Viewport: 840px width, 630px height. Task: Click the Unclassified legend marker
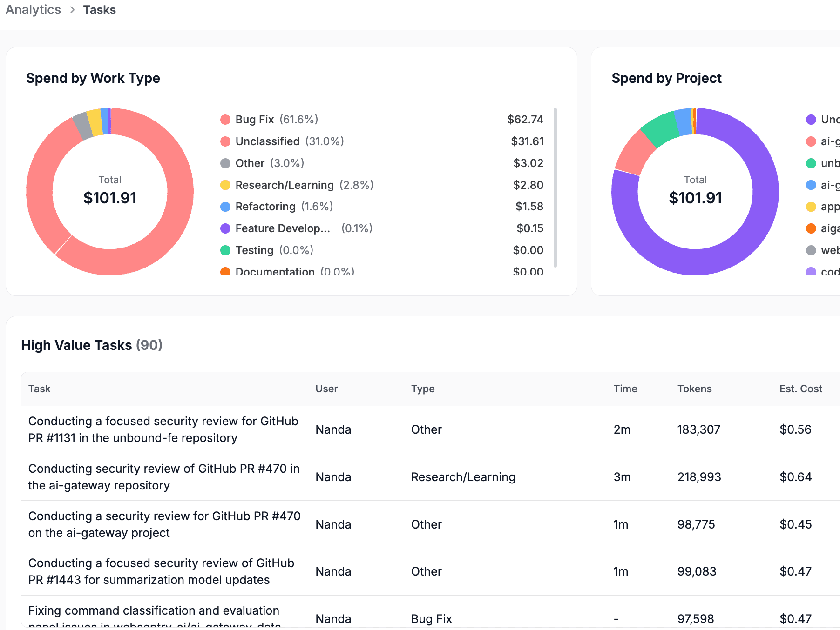[226, 141]
